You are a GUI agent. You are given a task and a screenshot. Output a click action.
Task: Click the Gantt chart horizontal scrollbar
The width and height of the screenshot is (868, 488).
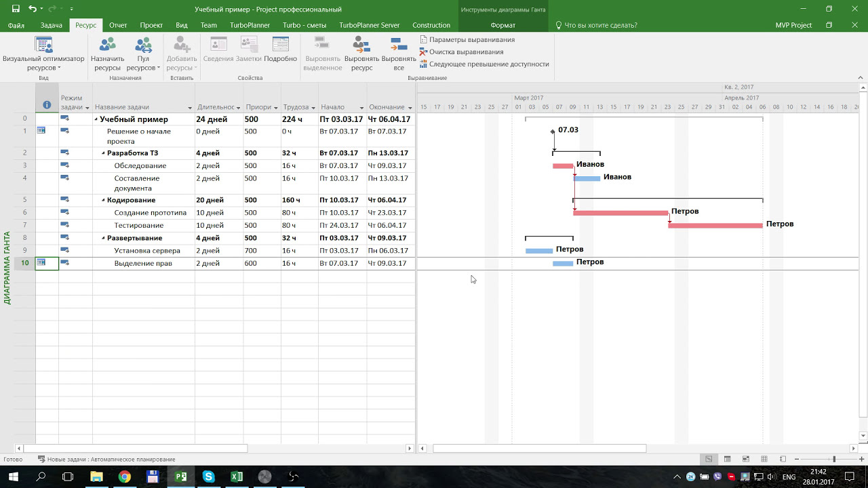pos(540,448)
